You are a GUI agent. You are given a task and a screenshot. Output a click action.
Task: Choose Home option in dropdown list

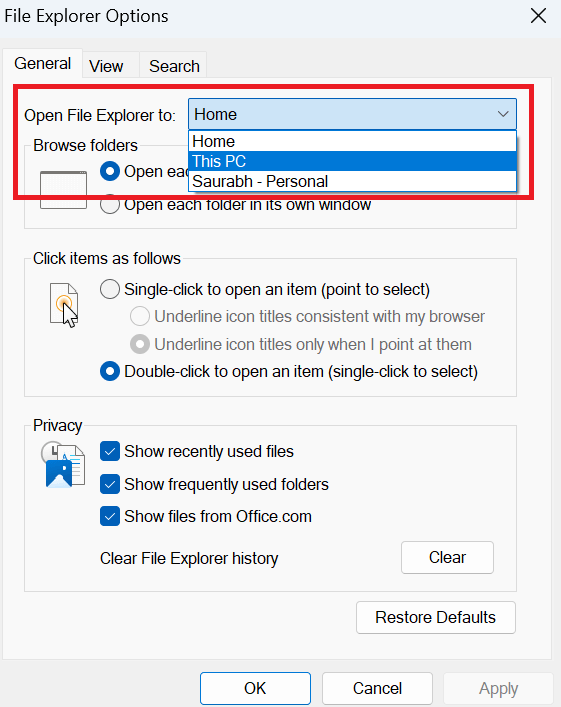pyautogui.click(x=352, y=142)
